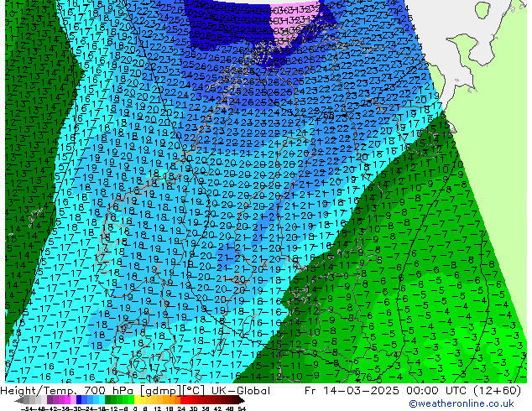Viewport: 532px width, 411px height.
Task: Click the '54' value at the legend's right end
Action: point(242,408)
